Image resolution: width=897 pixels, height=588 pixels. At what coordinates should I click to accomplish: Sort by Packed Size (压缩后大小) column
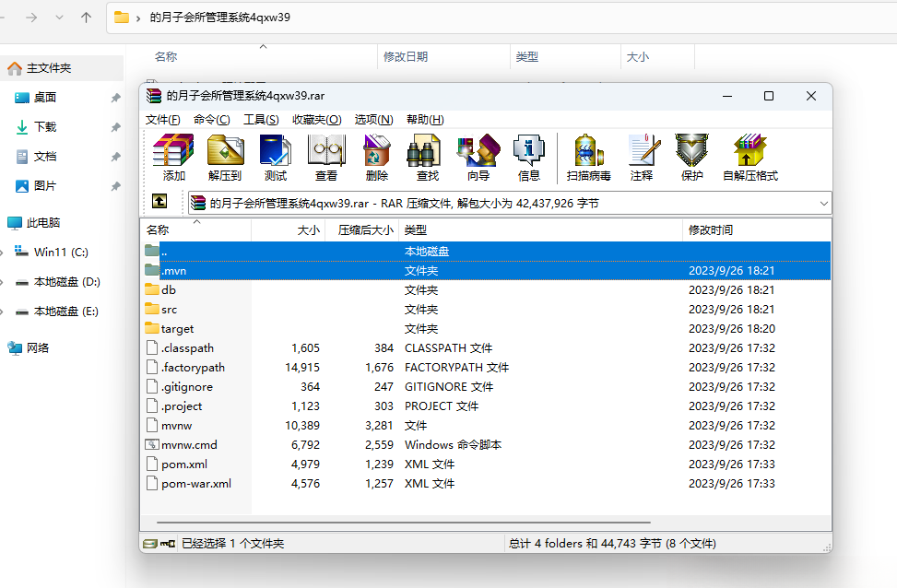point(362,229)
